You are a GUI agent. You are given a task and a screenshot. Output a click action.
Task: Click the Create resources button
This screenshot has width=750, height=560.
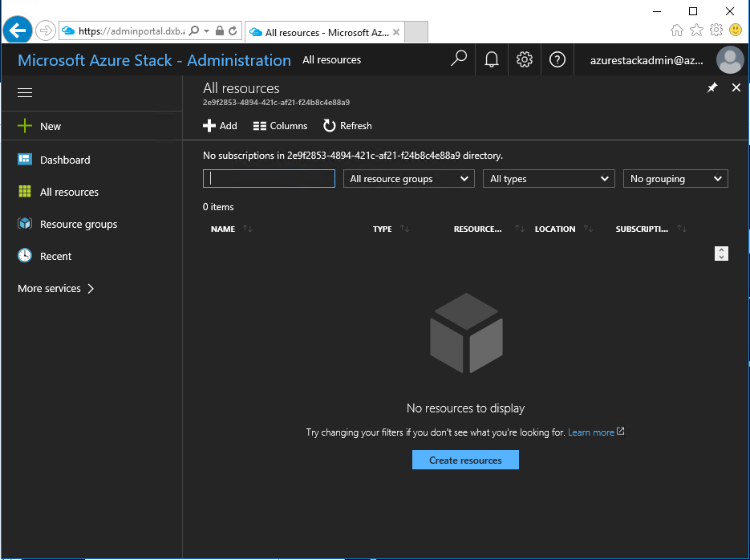click(x=465, y=460)
